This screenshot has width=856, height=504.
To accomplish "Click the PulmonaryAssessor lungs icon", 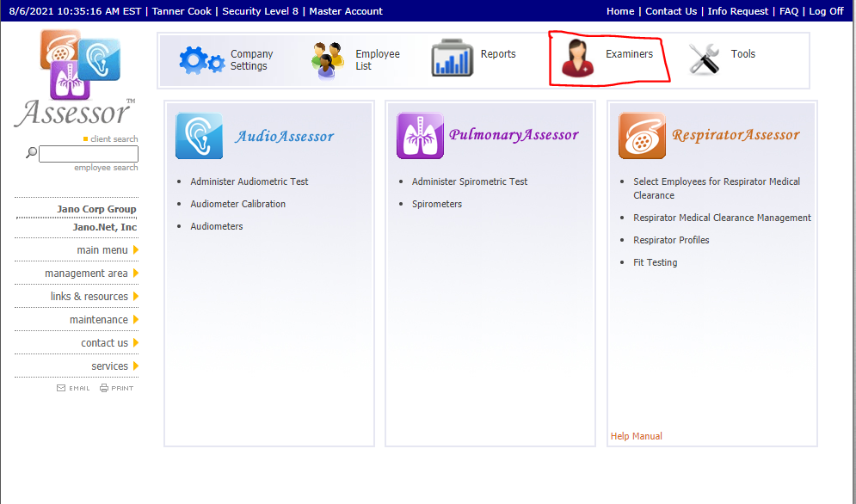I will tap(420, 136).
